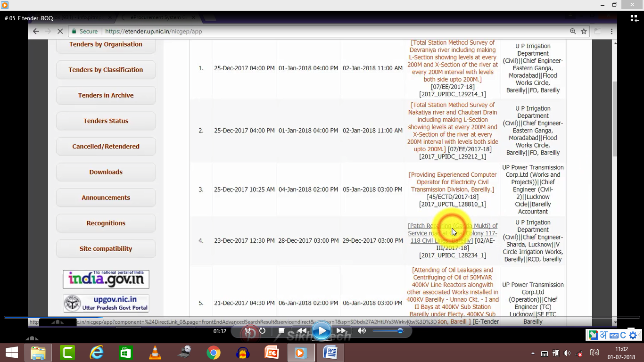Viewport: 644px width, 362px height.
Task: Open VLC media player from taskbar
Action: [x=155, y=353]
